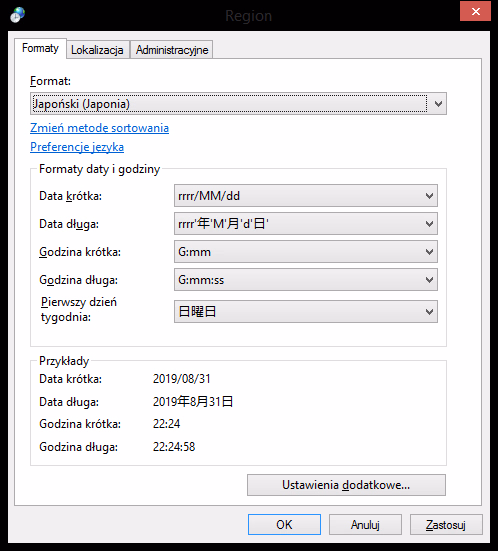Open the Lokalizacja tab

point(97,50)
